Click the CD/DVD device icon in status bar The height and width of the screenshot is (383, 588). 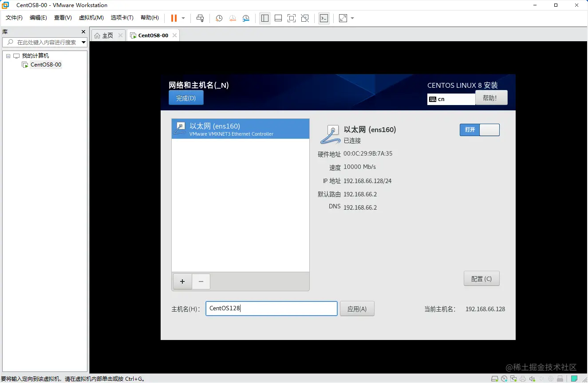tap(504, 379)
